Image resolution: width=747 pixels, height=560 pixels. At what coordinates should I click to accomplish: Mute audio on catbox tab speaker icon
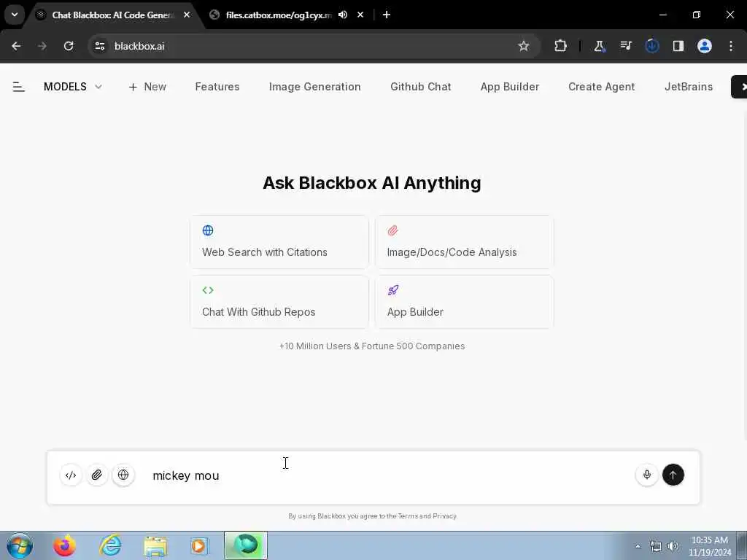click(x=343, y=15)
